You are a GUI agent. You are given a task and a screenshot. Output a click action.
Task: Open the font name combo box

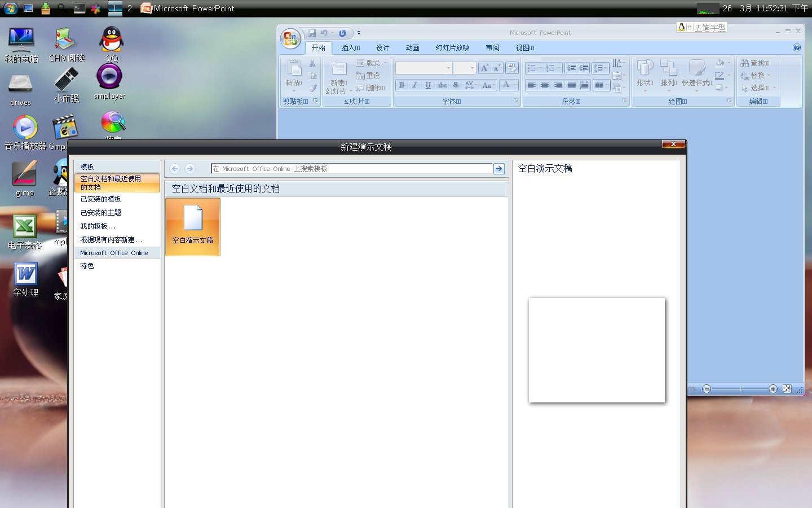click(424, 68)
